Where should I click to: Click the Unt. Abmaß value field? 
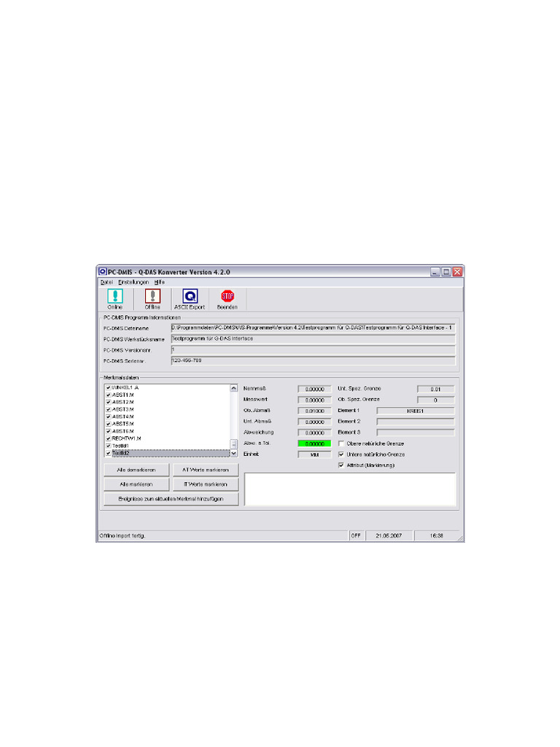[314, 422]
